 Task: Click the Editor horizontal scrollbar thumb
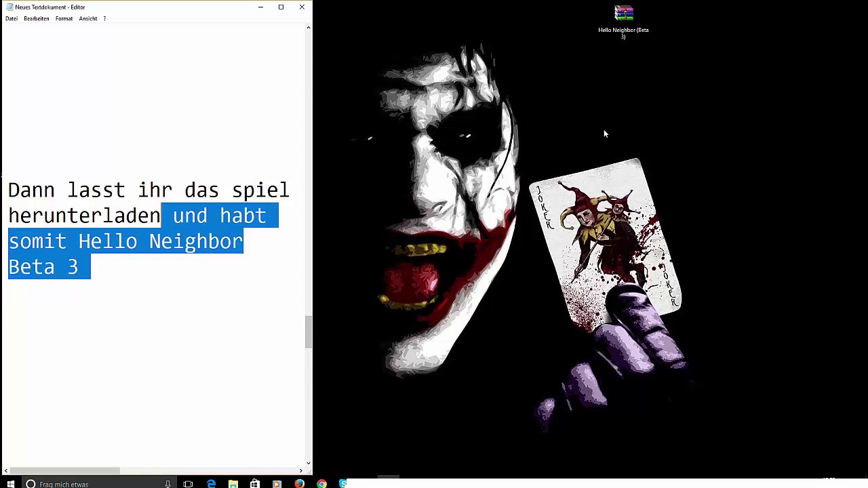tap(64, 470)
